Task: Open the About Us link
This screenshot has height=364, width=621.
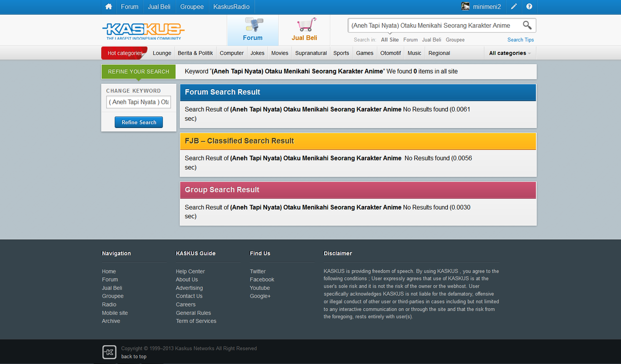Action: (x=187, y=280)
